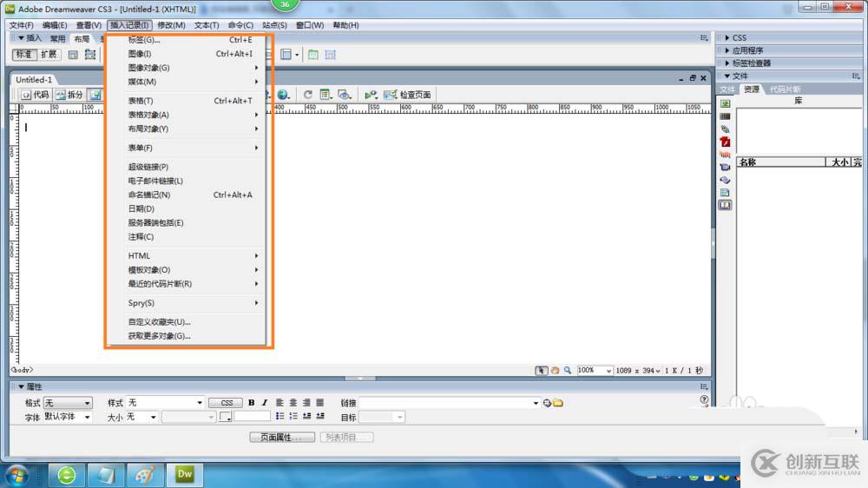The image size is (868, 488).
Task: Select Images category in assets panel
Action: (x=725, y=103)
